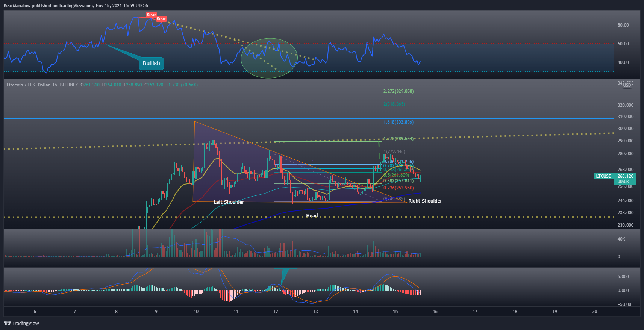644x330 pixels.
Task: Click the TradingView logo at bottom left
Action: [x=21, y=323]
